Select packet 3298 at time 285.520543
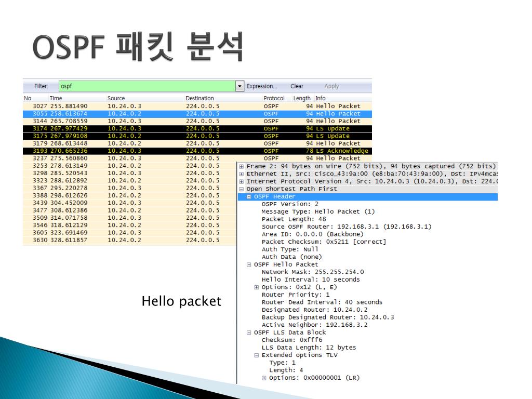 129,173
